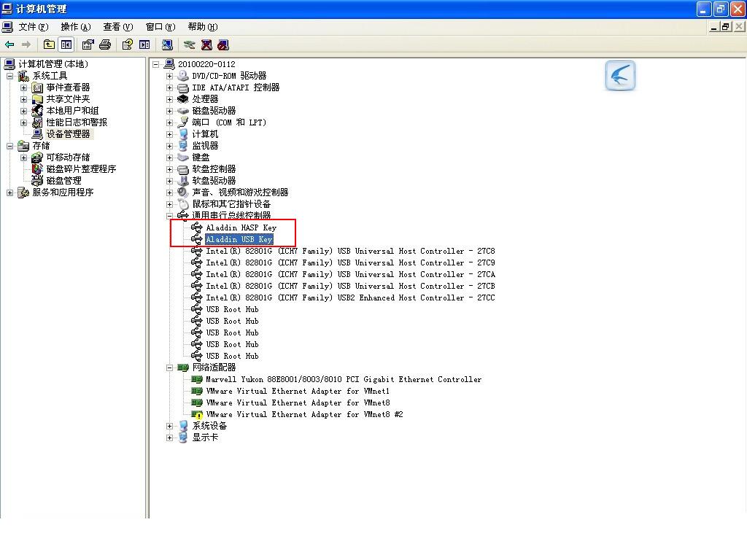Expand the IDE ATA/ATAPI 控制器 node

[169, 87]
